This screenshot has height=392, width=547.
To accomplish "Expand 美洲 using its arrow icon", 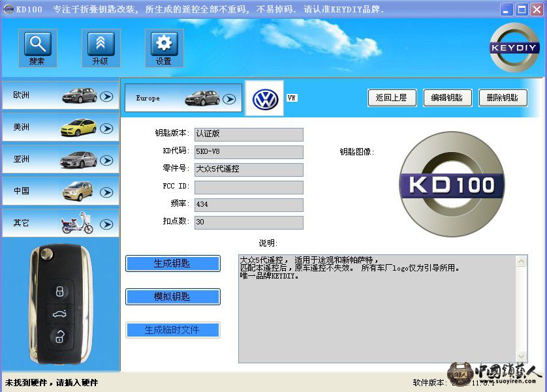I will 106,128.
